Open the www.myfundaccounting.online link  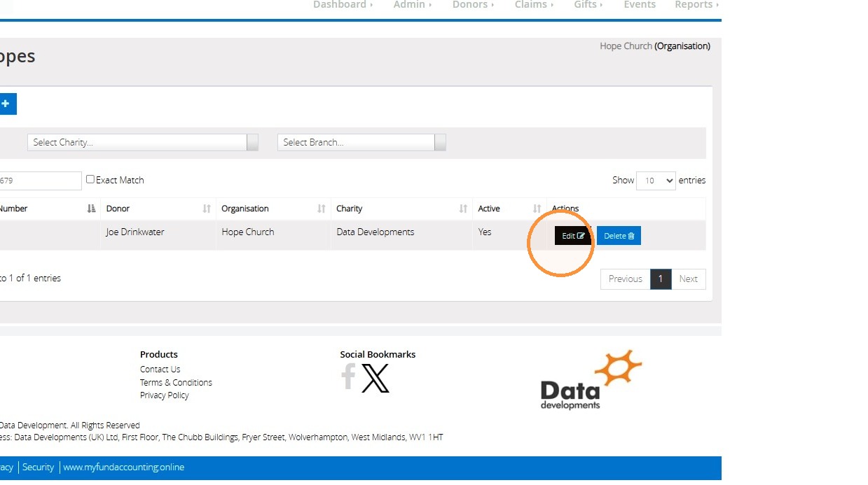123,468
